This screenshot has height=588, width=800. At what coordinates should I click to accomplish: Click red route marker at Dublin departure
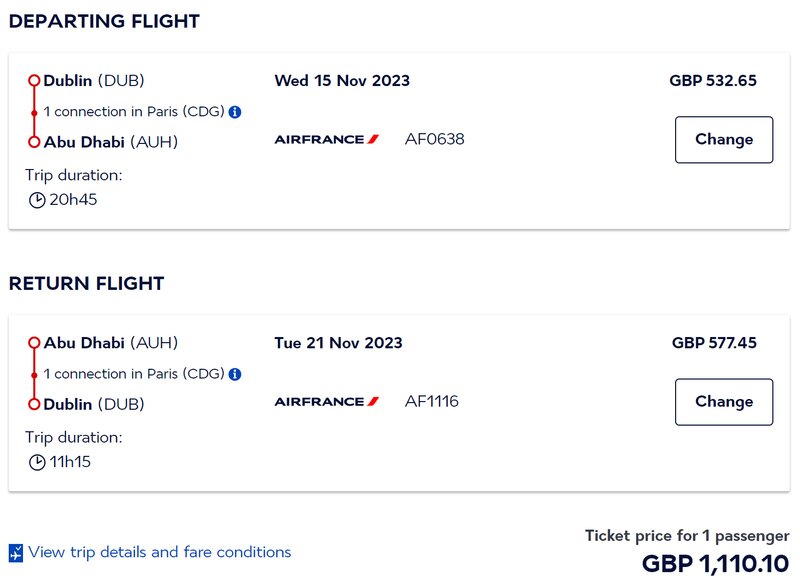tap(34, 81)
